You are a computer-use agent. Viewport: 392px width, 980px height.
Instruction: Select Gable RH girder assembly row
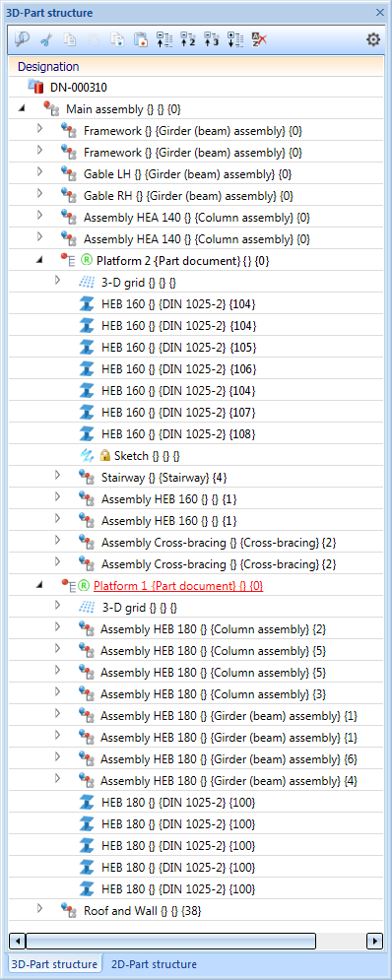pyautogui.click(x=196, y=196)
